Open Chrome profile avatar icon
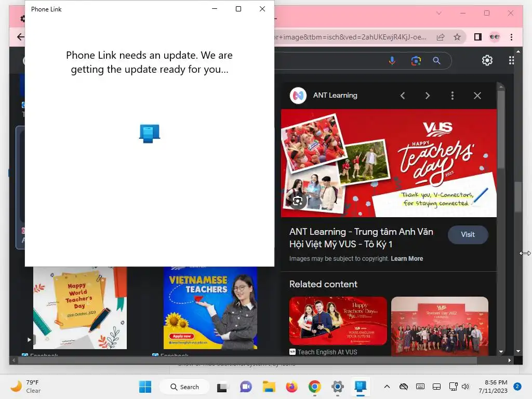Viewport: 532px width, 399px height. pos(495,37)
